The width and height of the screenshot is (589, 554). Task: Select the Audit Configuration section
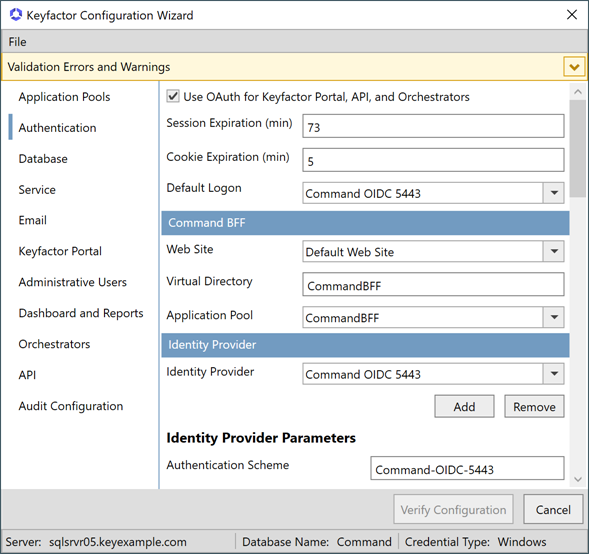coord(71,406)
